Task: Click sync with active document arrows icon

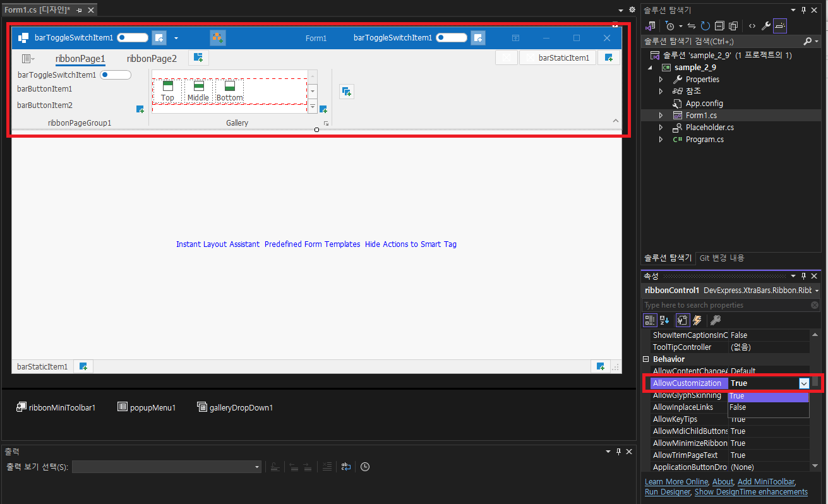Action: point(692,26)
